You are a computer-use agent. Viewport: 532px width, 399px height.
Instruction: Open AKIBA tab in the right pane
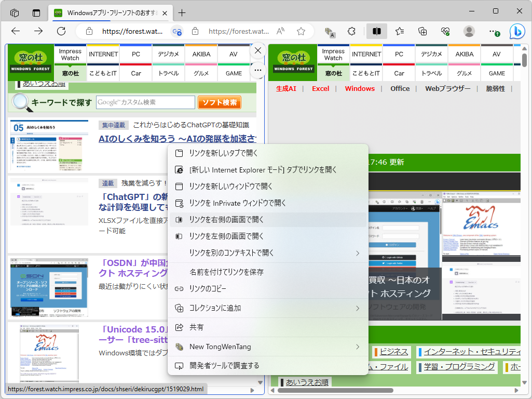pos(465,55)
